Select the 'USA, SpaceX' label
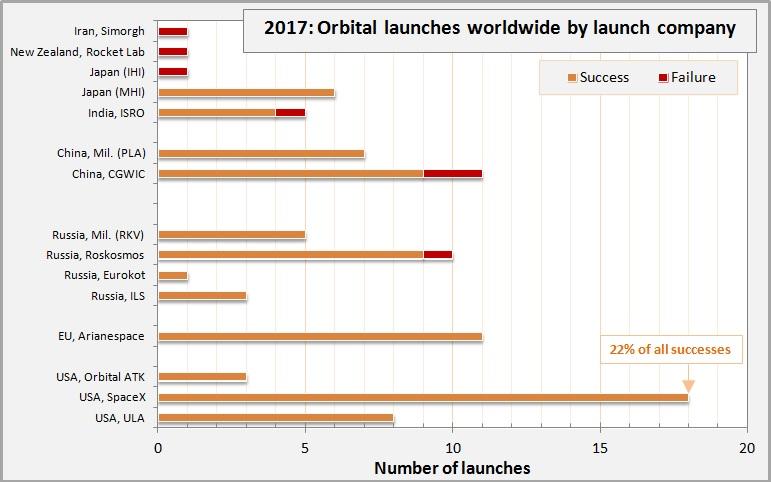This screenshot has height=482, width=771. tap(112, 397)
